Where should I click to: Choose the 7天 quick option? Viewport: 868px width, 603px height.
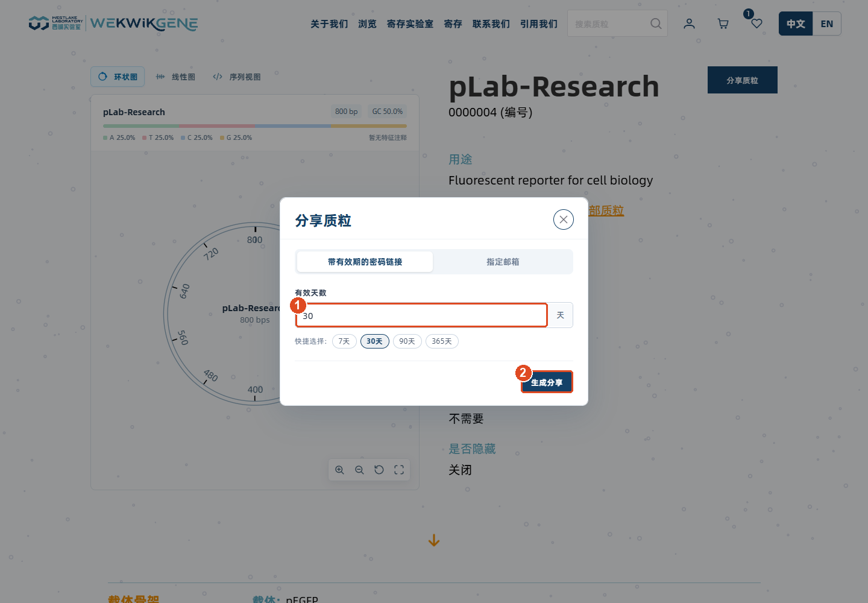point(344,341)
